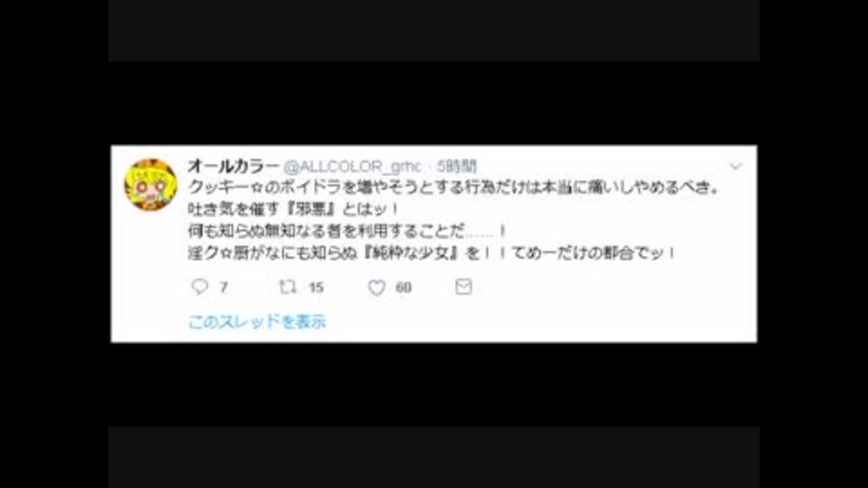Like the tweet with the heart icon

[377, 287]
